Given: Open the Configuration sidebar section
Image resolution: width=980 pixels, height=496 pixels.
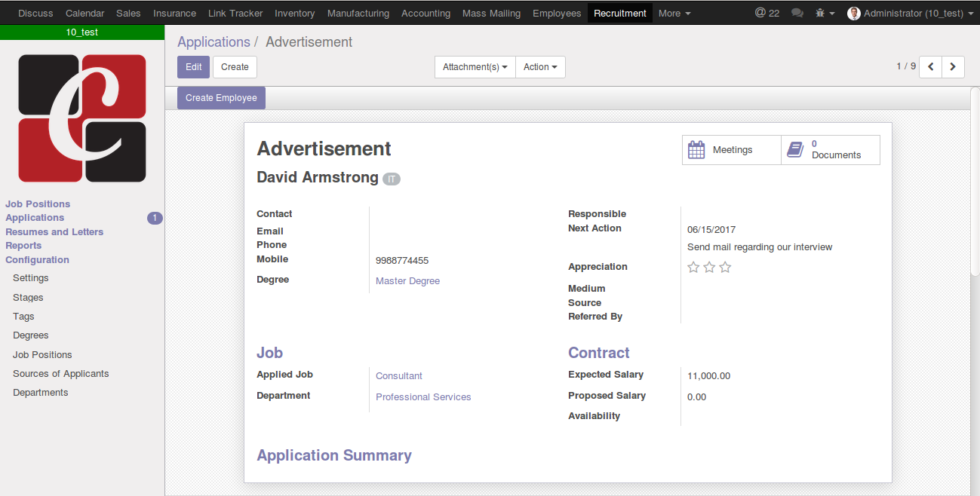Looking at the screenshot, I should pos(37,260).
